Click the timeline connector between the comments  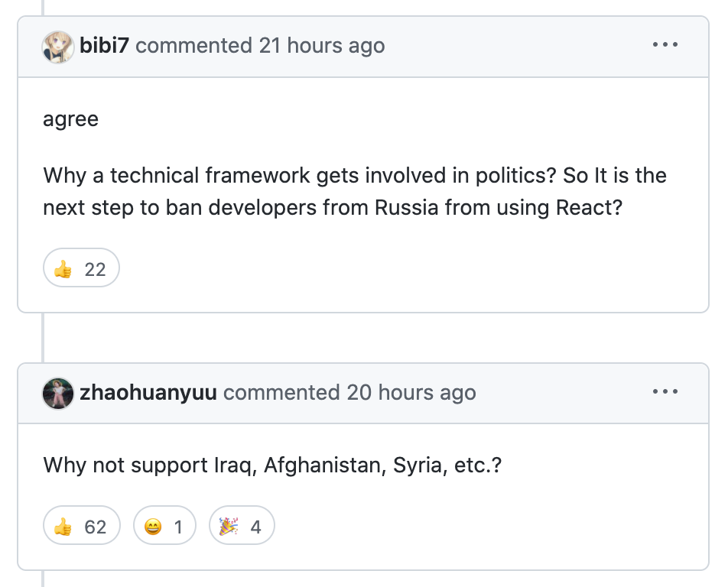click(43, 338)
